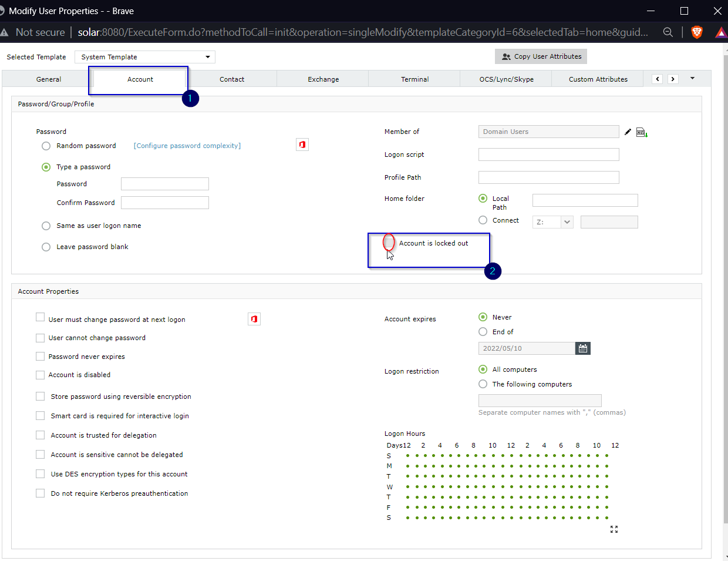Expand the tab overflow dropdown arrow
The image size is (728, 561).
tap(692, 79)
